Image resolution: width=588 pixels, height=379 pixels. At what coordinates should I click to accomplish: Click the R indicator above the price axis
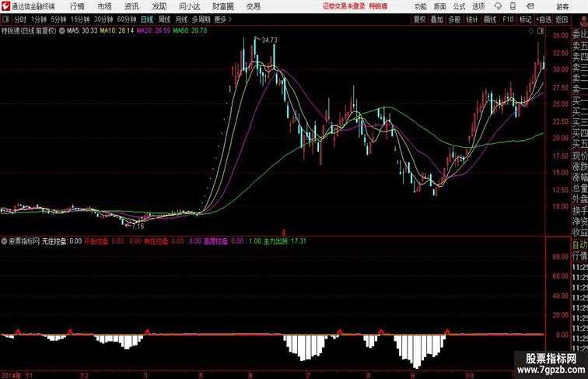[x=583, y=18]
